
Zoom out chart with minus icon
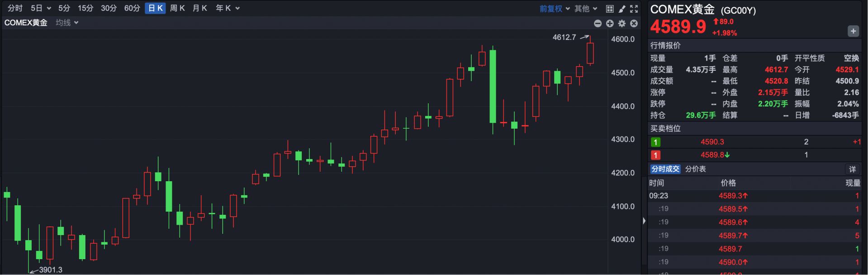(x=598, y=23)
